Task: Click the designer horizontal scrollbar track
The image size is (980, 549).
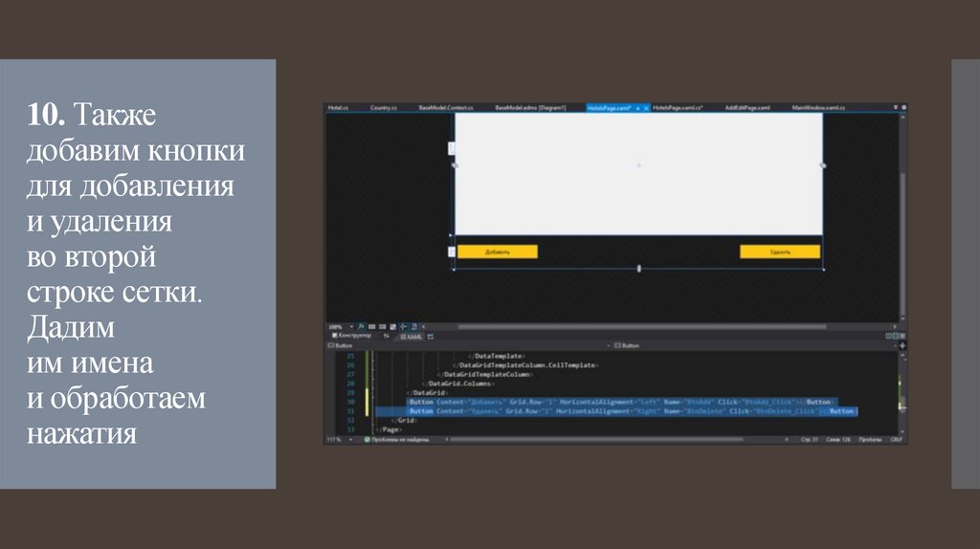Action: pyautogui.click(x=642, y=327)
